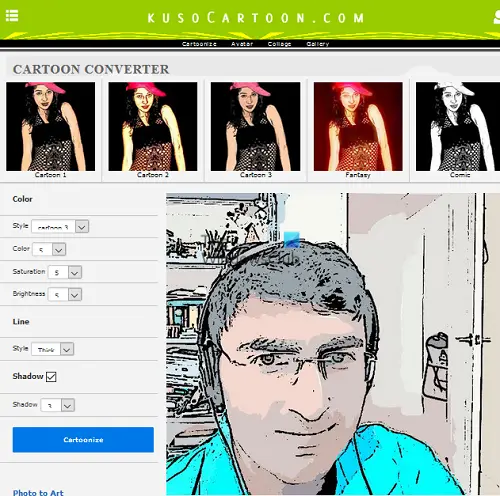Click the cartoonized preview image

[333, 344]
